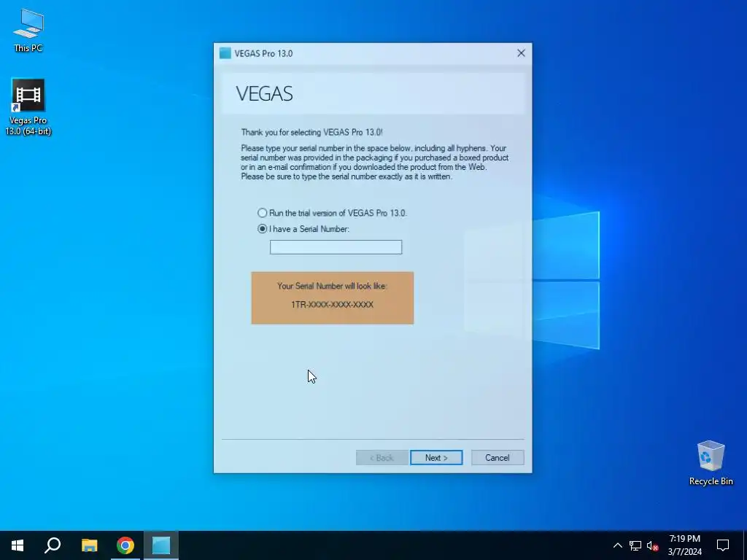Click the serial number input field
This screenshot has height=560, width=747.
click(x=336, y=247)
